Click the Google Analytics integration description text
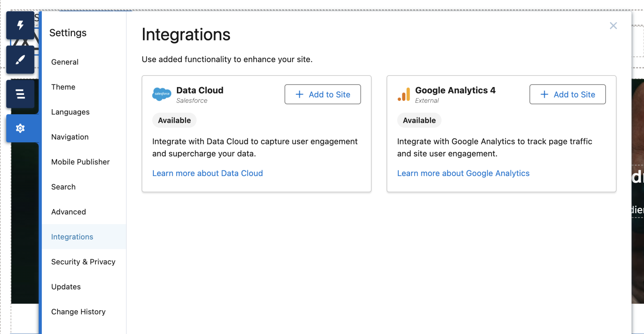644x334 pixels. pos(494,148)
